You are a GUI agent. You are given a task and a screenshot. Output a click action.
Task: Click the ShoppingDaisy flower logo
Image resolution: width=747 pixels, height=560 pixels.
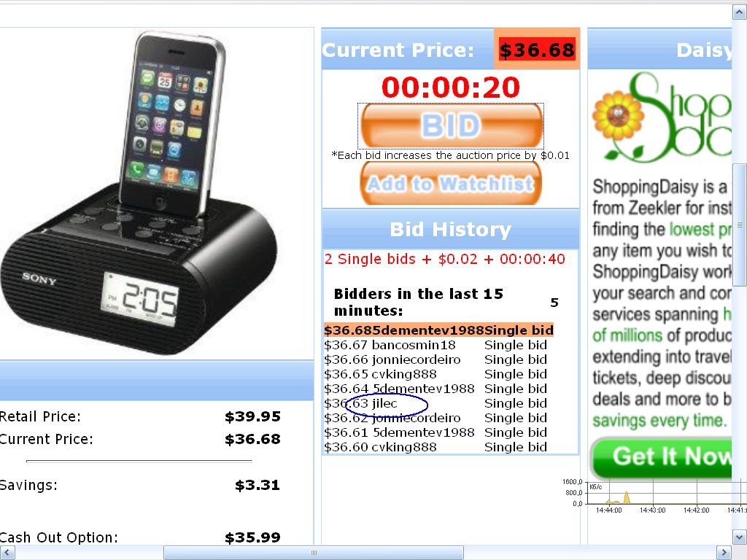pyautogui.click(x=662, y=117)
